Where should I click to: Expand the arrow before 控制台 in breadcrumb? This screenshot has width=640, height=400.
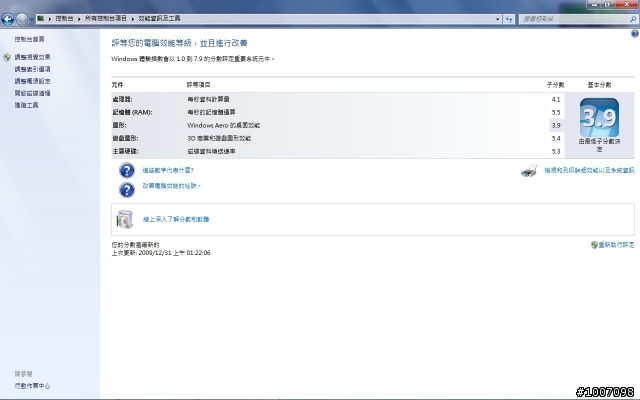(x=50, y=19)
